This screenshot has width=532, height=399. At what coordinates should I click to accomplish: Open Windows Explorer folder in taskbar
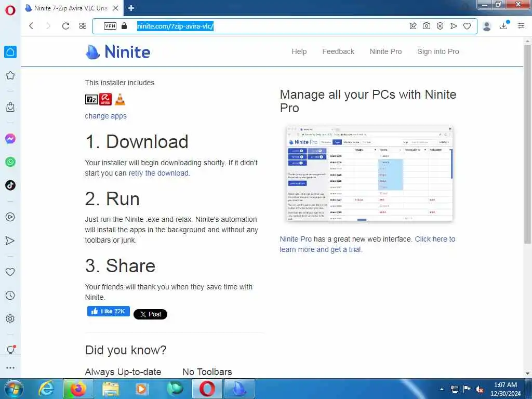[110, 389]
